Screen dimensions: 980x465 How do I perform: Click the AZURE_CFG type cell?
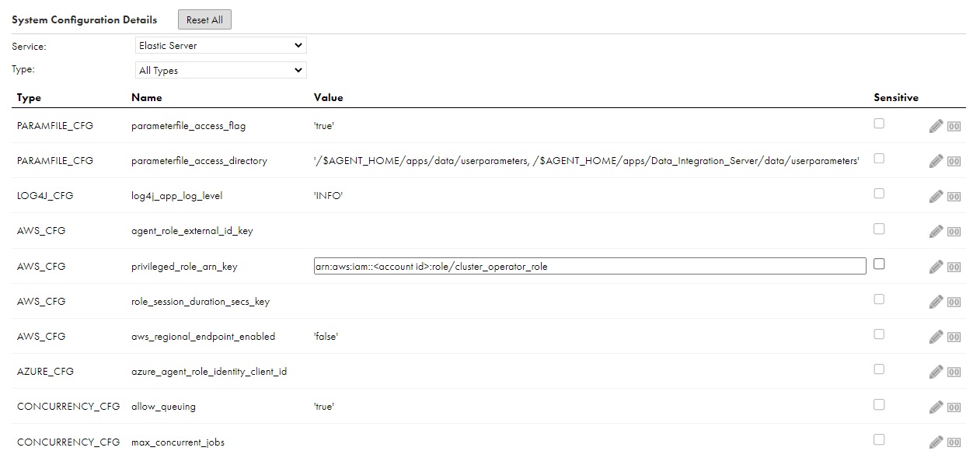pos(45,372)
